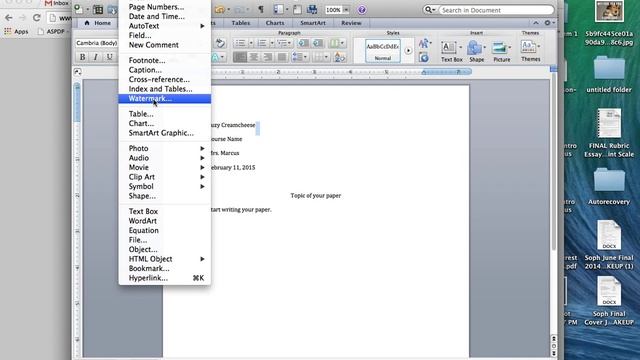Click the columns layout icon

coord(335,43)
